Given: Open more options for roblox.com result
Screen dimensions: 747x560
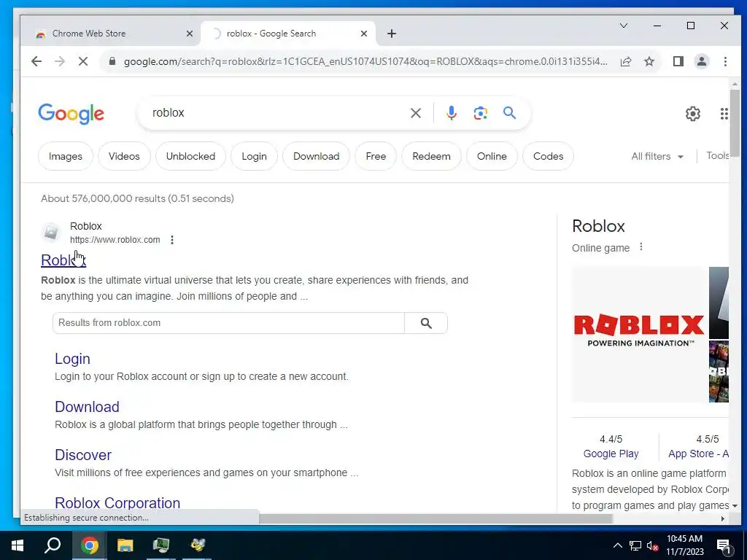Looking at the screenshot, I should click(x=172, y=240).
